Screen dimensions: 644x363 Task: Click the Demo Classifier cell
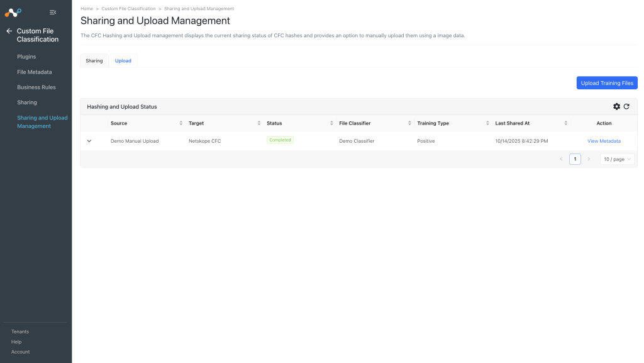pyautogui.click(x=357, y=141)
